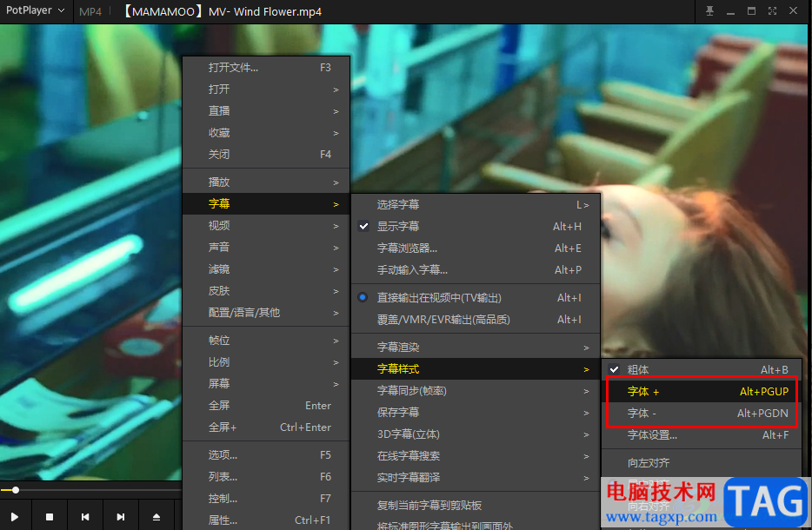Open the 帧位 submenu
The image size is (812, 530).
coord(266,341)
